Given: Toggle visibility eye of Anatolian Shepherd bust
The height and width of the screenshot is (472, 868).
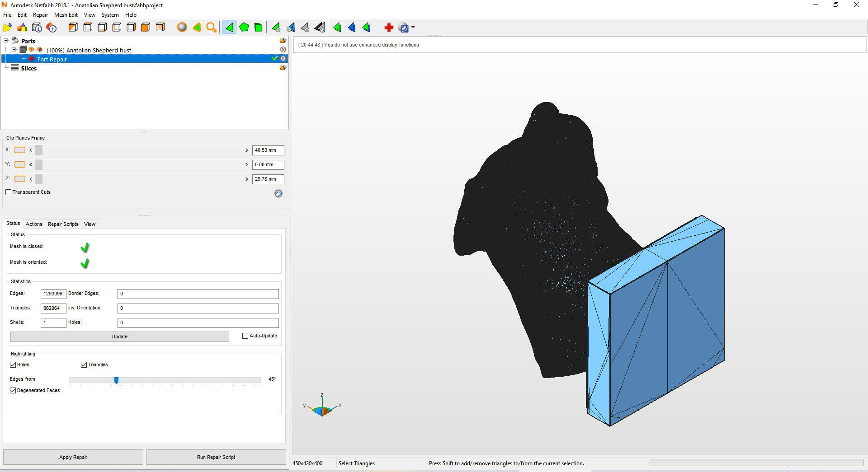Looking at the screenshot, I should (x=32, y=50).
